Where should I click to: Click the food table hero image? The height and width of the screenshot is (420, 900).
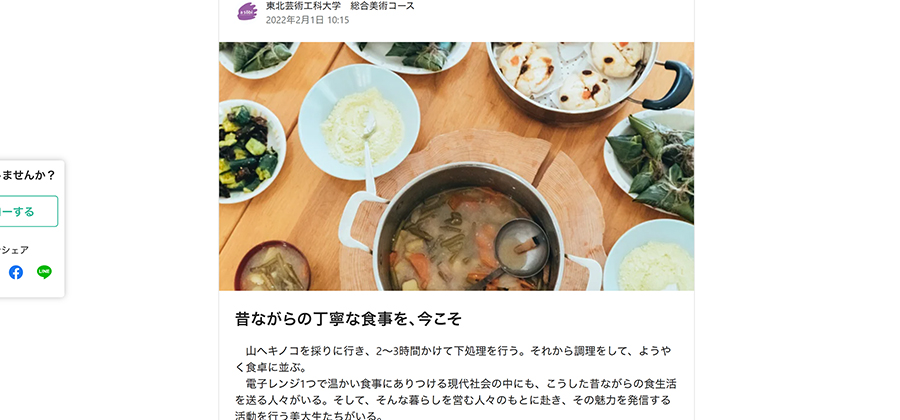click(x=456, y=166)
